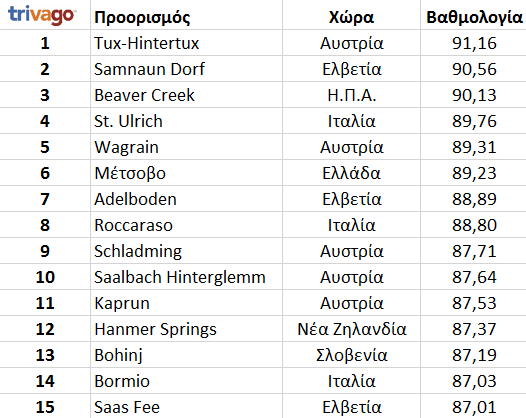
Task: Select the score 89,76 cell
Action: [x=473, y=121]
